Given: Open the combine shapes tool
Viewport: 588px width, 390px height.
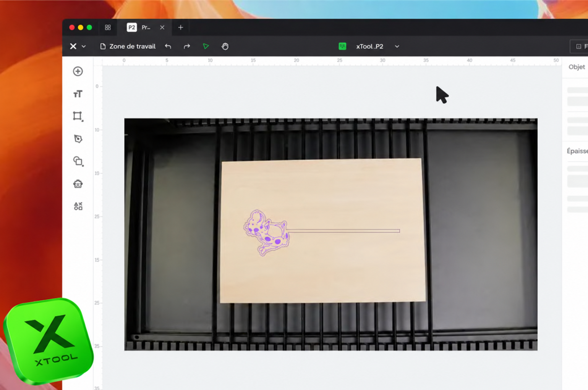Looking at the screenshot, I should coord(78,161).
